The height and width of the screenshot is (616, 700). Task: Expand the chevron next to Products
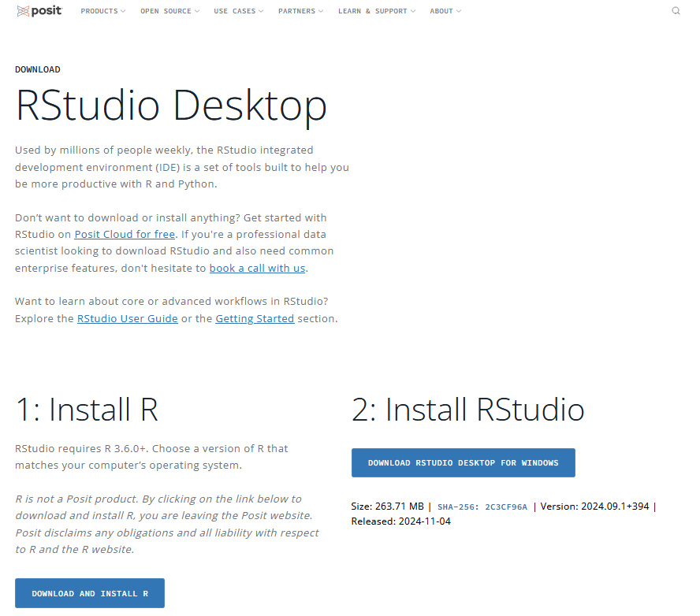tap(123, 12)
